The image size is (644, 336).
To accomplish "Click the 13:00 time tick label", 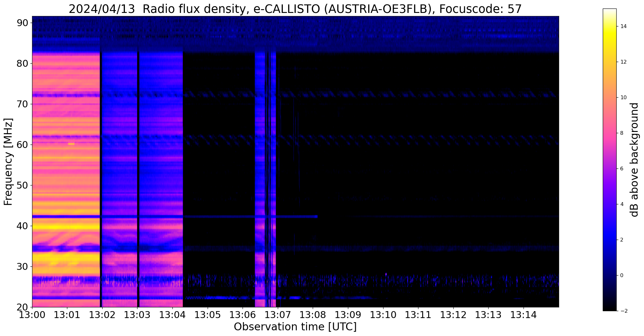I will [32, 315].
